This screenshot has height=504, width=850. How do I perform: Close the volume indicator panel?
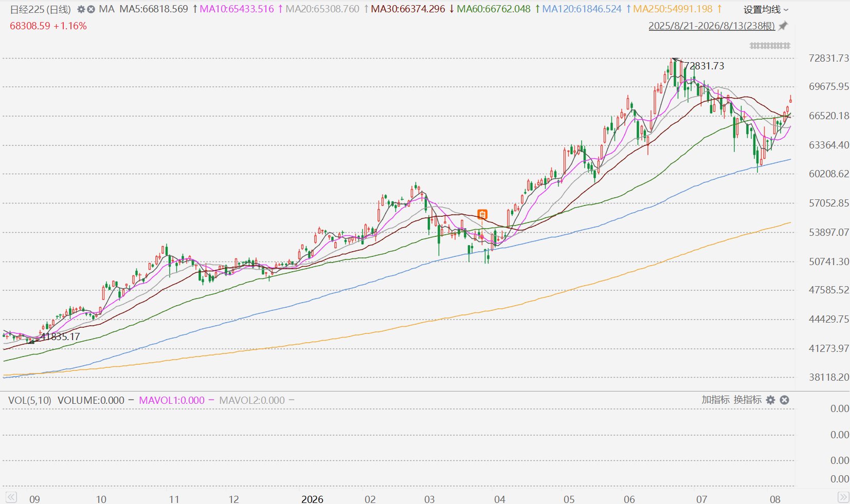tap(784, 400)
